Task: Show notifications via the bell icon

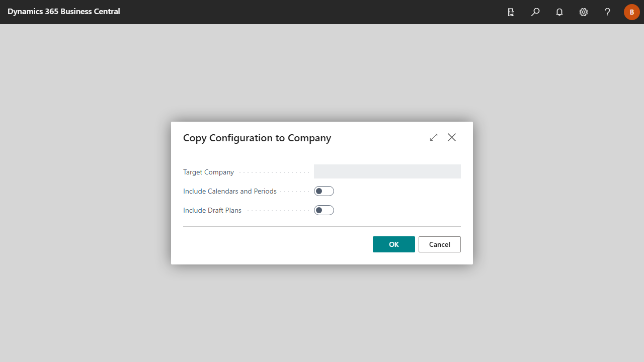Action: (x=559, y=12)
